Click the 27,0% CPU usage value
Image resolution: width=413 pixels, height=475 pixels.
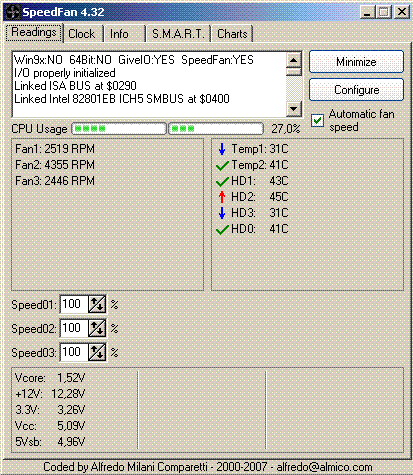point(286,129)
